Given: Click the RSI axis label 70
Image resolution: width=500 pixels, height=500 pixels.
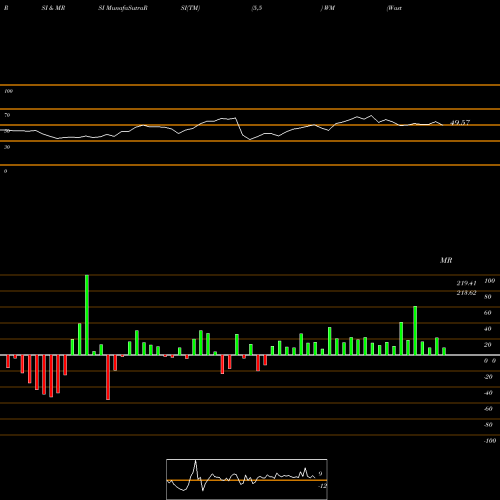Looking at the screenshot, I should [x=7, y=115].
